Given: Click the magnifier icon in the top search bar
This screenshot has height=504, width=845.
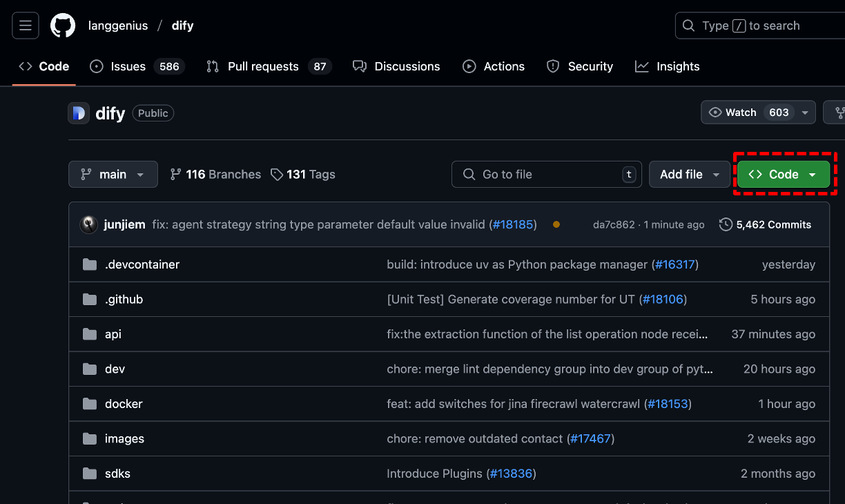Looking at the screenshot, I should 688,26.
